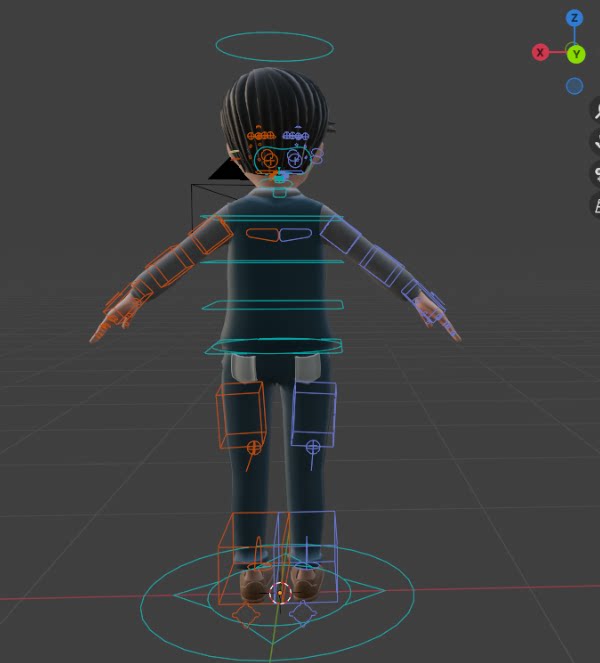Select the large teal root circle on floor
Viewport: 600px width, 663px height.
pos(277,601)
